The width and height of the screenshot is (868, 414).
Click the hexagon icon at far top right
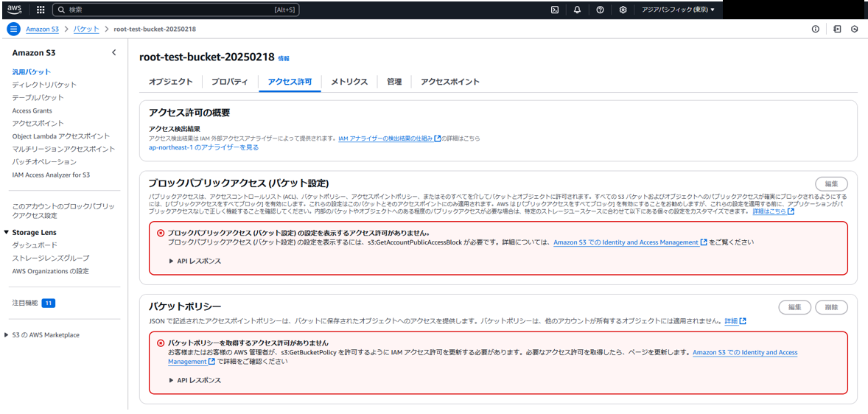tap(855, 29)
